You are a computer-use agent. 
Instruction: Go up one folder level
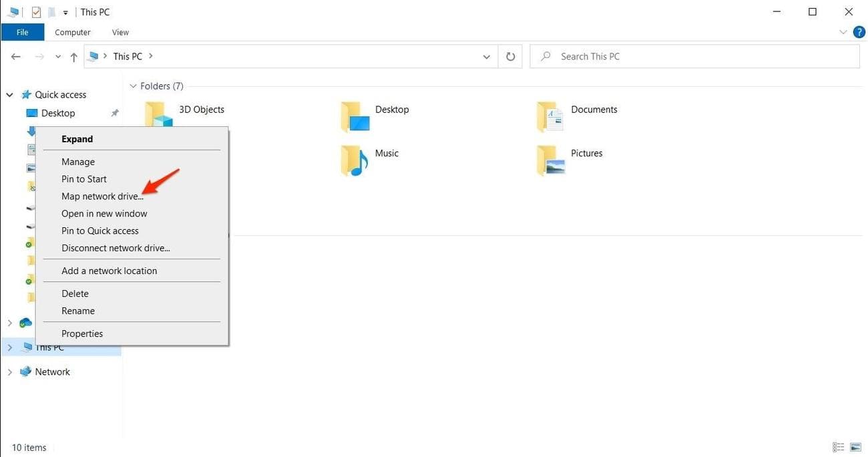[x=73, y=56]
